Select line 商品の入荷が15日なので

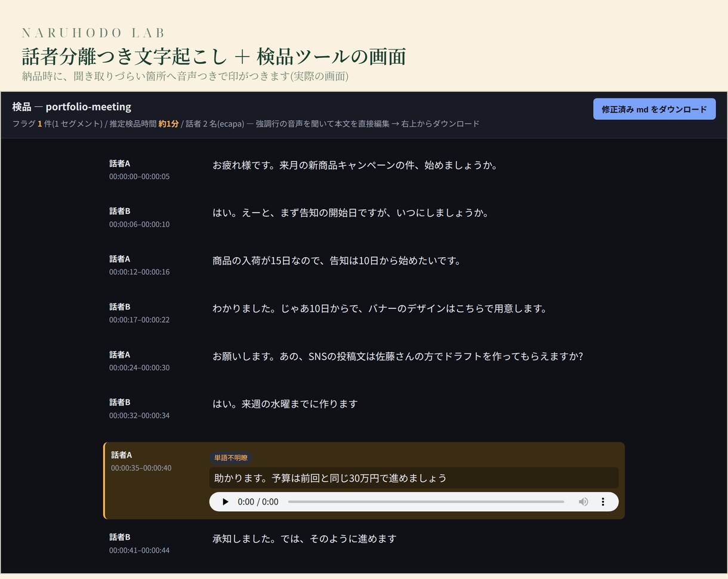[x=337, y=261]
